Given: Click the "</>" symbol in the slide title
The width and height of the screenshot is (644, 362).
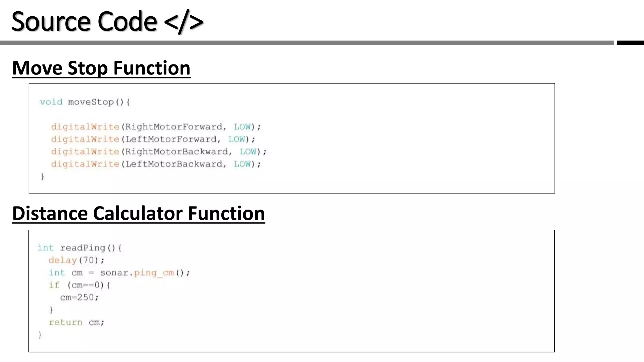Looking at the screenshot, I should point(184,22).
